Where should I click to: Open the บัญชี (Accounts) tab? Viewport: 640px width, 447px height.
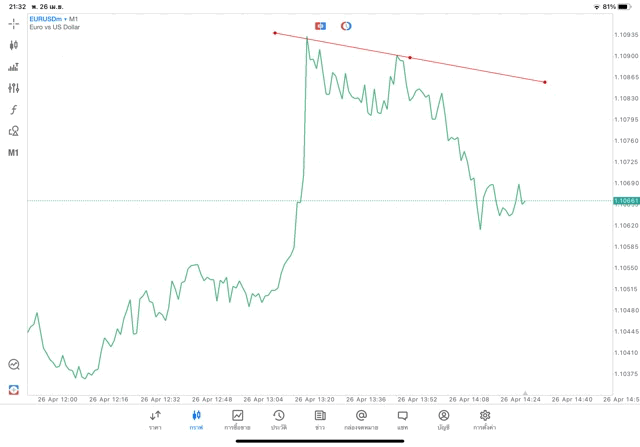click(x=443, y=420)
